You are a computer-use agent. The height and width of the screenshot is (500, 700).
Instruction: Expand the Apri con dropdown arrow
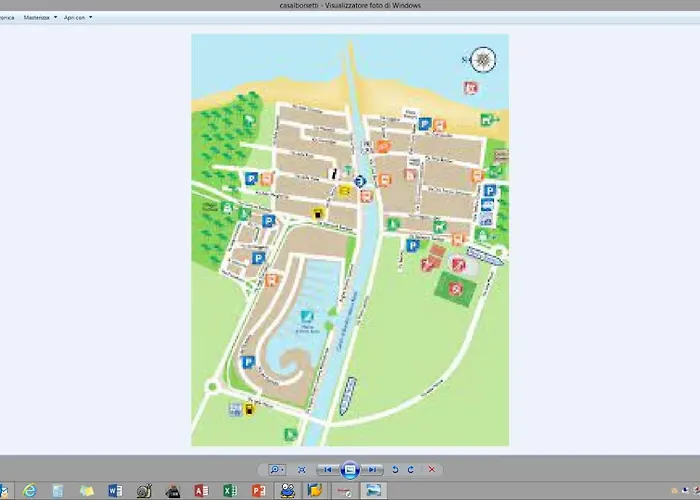(90, 17)
